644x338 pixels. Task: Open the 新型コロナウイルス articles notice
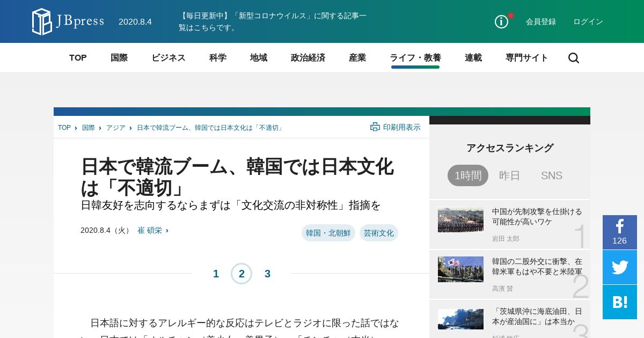tap(273, 21)
